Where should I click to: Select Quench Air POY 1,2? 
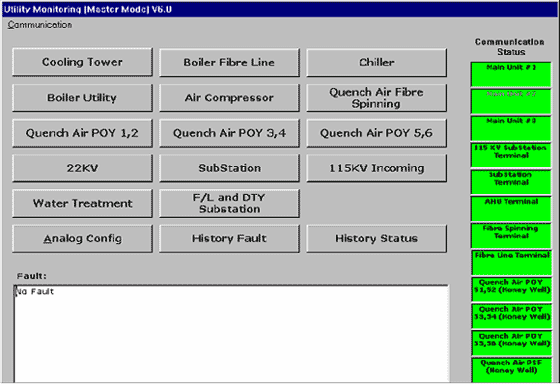point(82,133)
